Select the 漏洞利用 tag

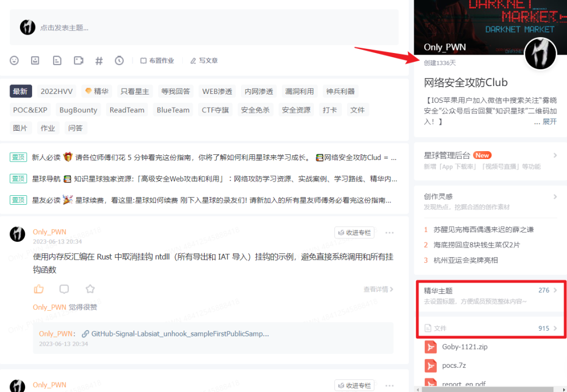pyautogui.click(x=299, y=91)
